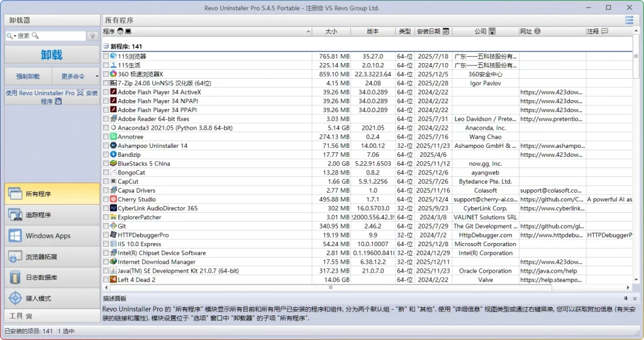This screenshot has height=340, width=644.
Task: Activate 猎人模式 hunter mode
Action: tap(52, 298)
